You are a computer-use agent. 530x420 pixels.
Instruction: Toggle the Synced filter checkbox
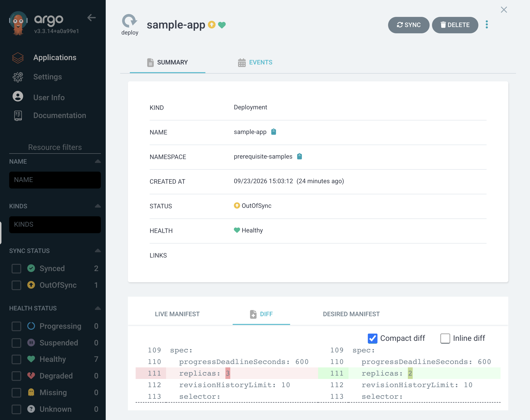pos(16,268)
